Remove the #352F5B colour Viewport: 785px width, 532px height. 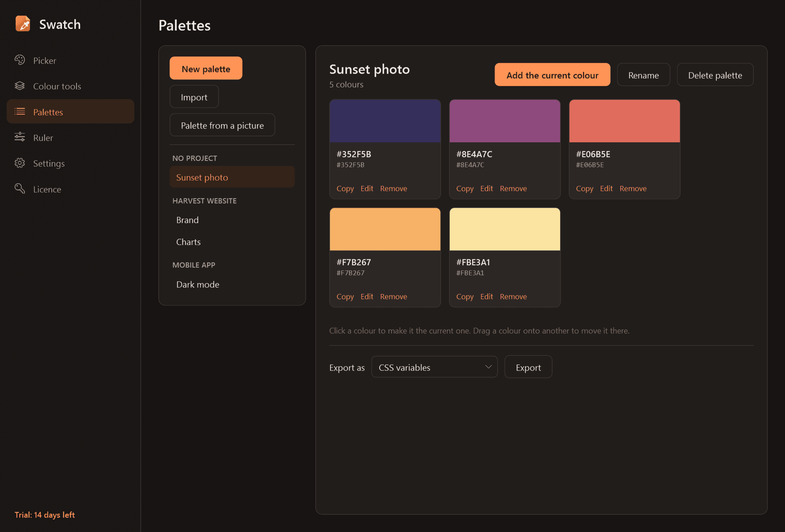[x=393, y=188]
